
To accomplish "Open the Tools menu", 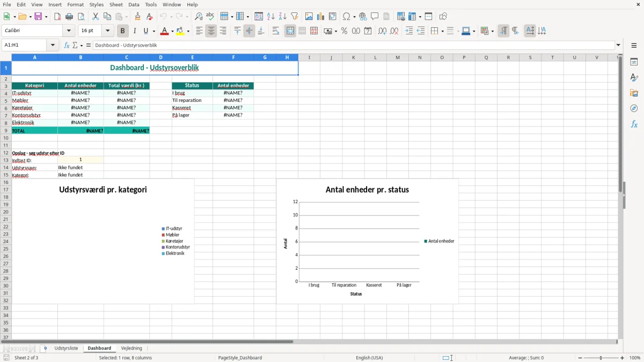I will pos(151,4).
